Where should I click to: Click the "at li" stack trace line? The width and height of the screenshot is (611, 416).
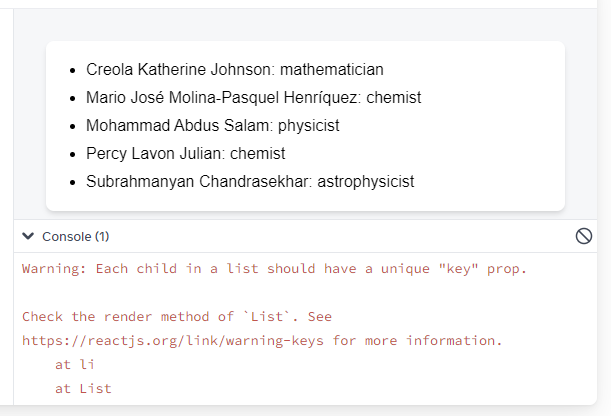[74, 365]
